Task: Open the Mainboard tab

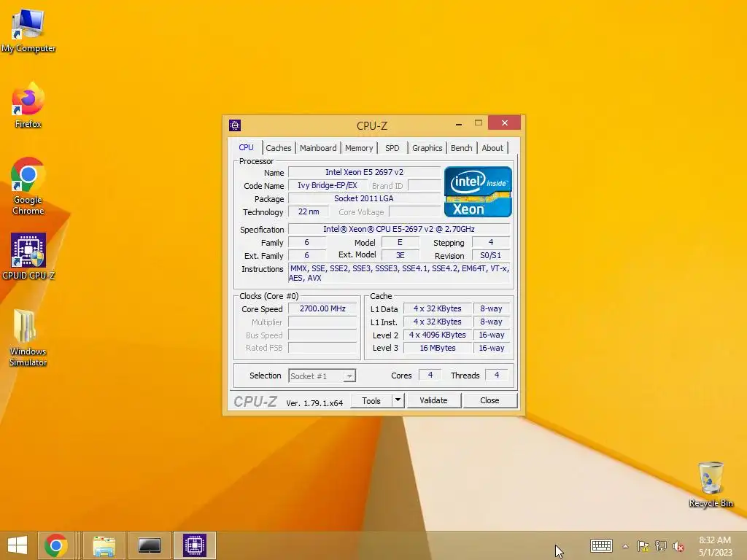Action: 318,148
